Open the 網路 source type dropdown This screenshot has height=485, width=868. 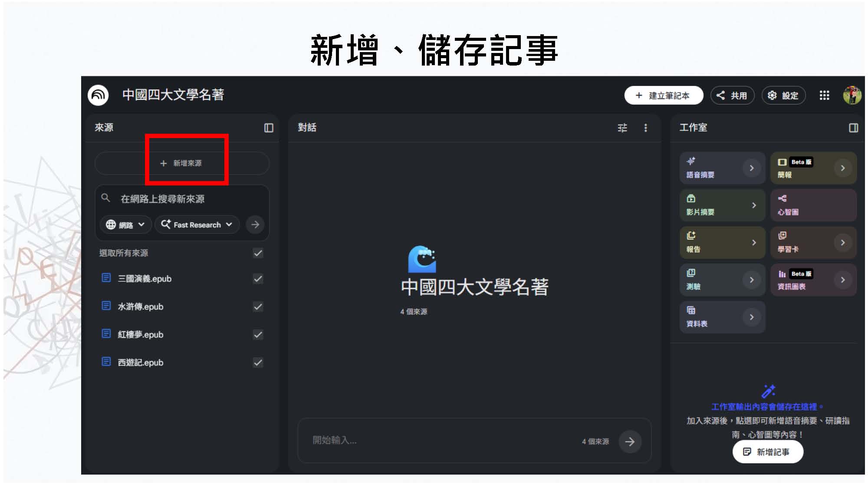[125, 224]
